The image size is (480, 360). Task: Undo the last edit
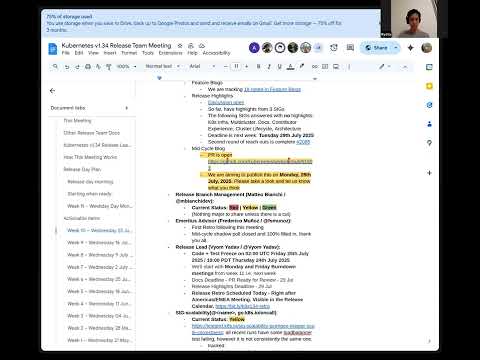click(x=67, y=67)
